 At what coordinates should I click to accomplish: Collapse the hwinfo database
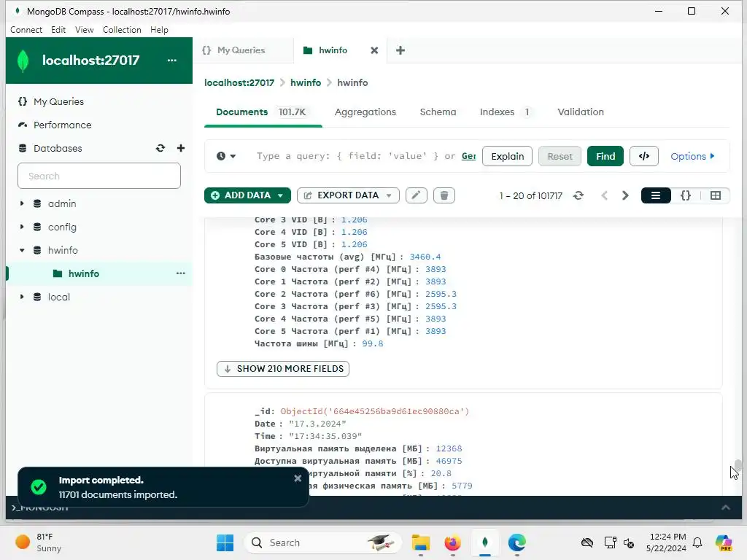[22, 250]
